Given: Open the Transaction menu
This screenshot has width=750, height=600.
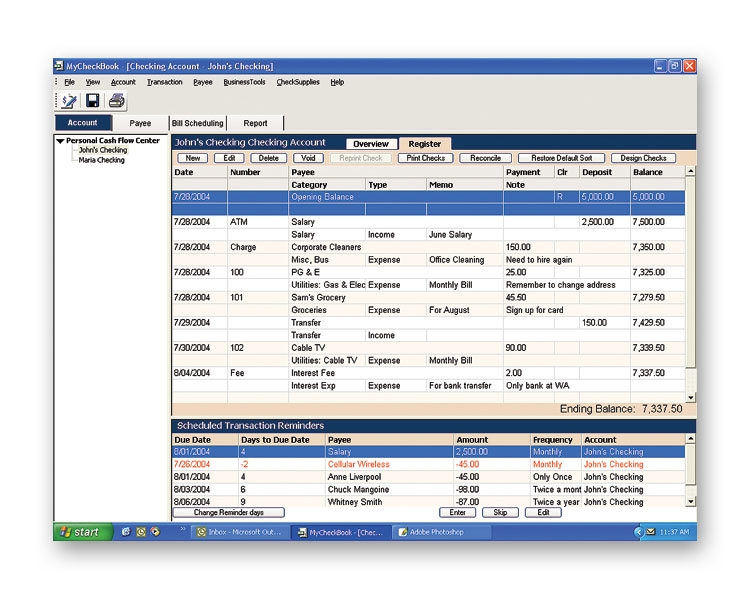Looking at the screenshot, I should pos(164,82).
